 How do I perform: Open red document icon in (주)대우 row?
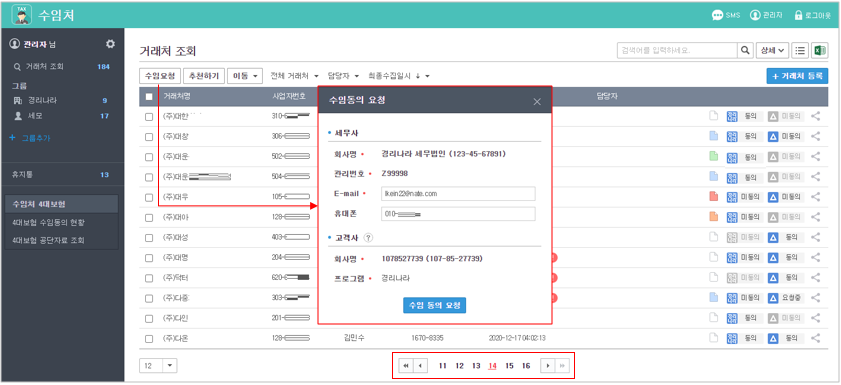[713, 197]
